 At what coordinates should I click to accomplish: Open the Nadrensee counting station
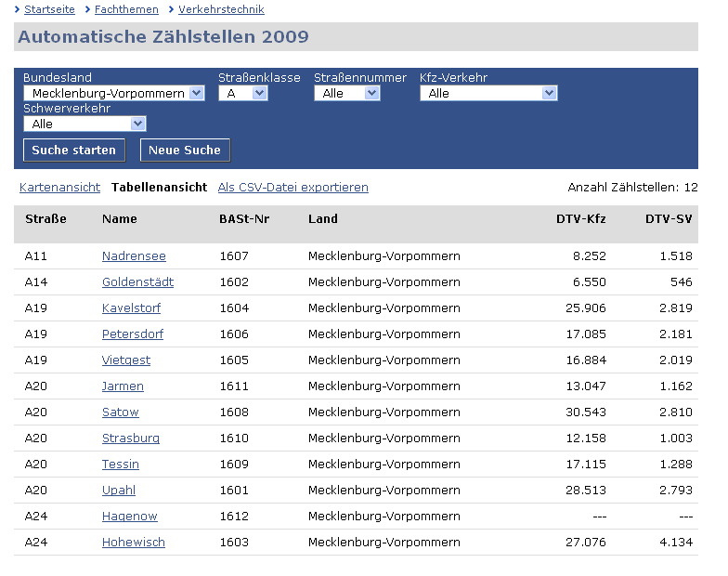(x=134, y=256)
